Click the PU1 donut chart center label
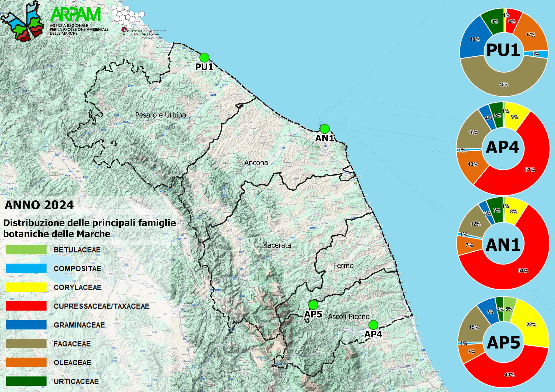 tap(503, 50)
